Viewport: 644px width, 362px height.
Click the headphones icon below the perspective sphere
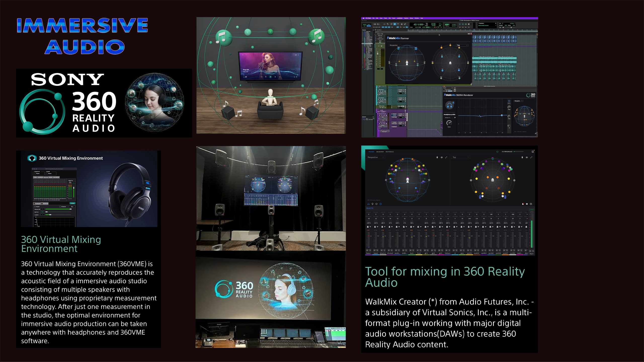(x=369, y=204)
